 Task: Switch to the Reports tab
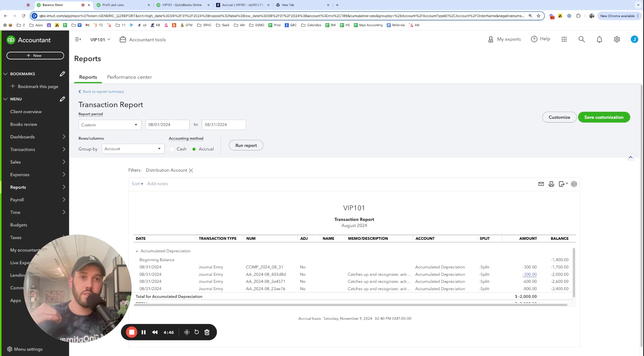click(88, 77)
